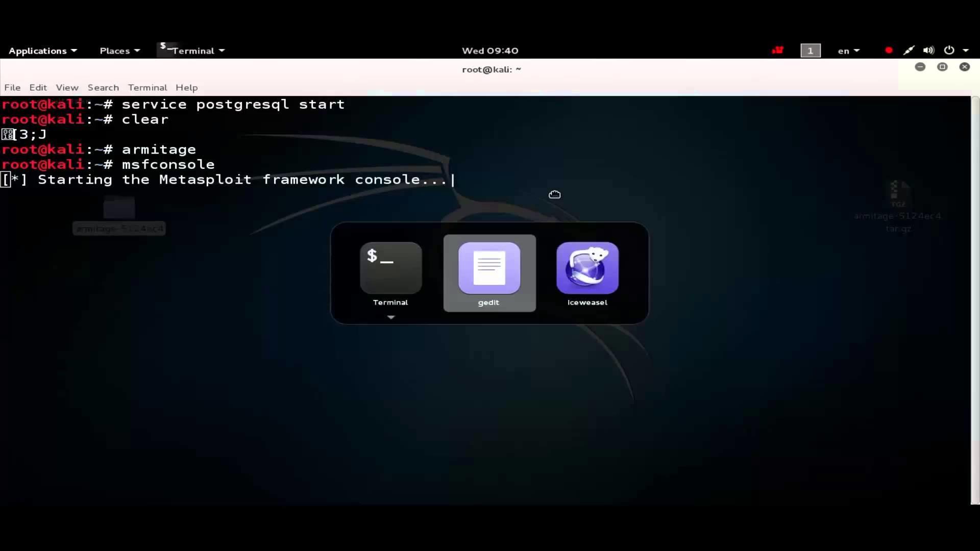
Task: Select the Terminal app in the switcher
Action: (390, 273)
